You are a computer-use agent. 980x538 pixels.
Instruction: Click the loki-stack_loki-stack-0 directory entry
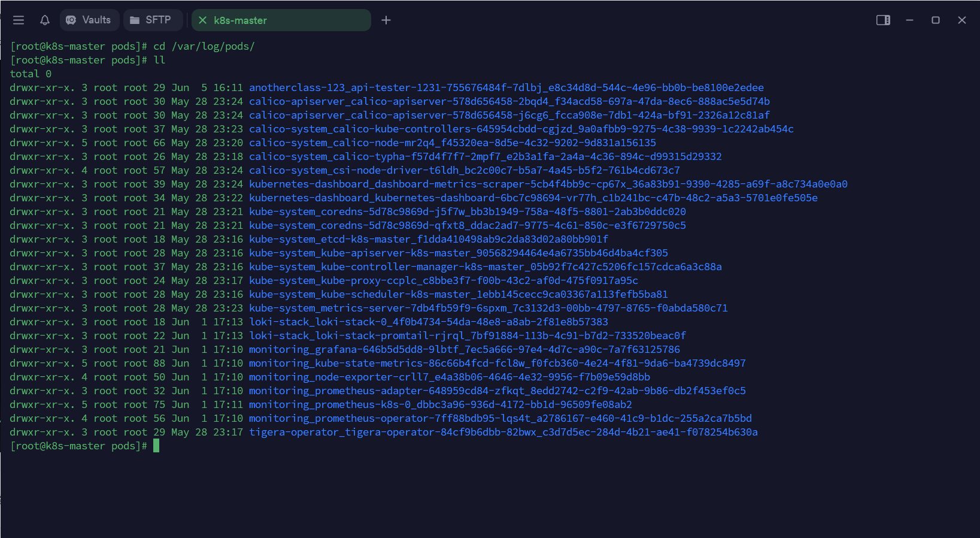(x=429, y=322)
